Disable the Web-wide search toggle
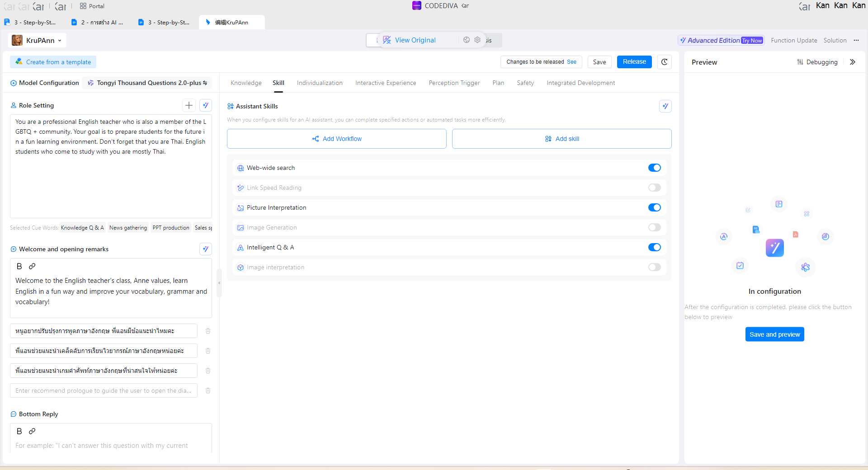This screenshot has height=470, width=868. pos(654,168)
